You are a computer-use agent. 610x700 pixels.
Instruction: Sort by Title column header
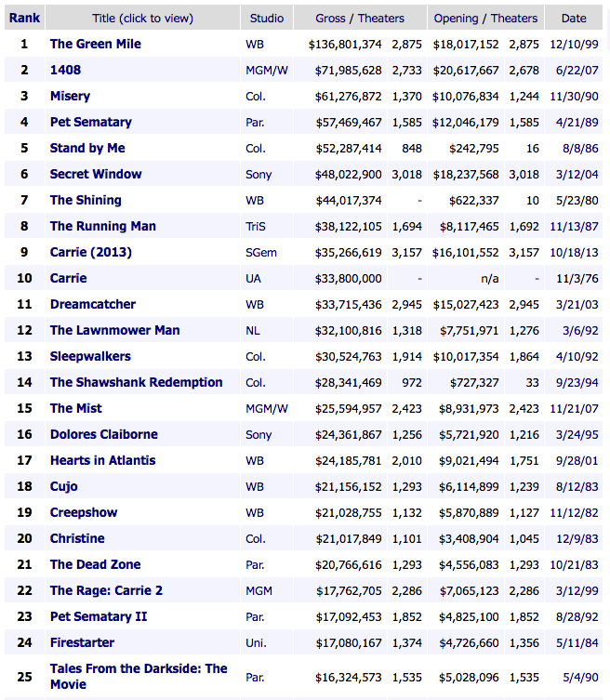[141, 18]
